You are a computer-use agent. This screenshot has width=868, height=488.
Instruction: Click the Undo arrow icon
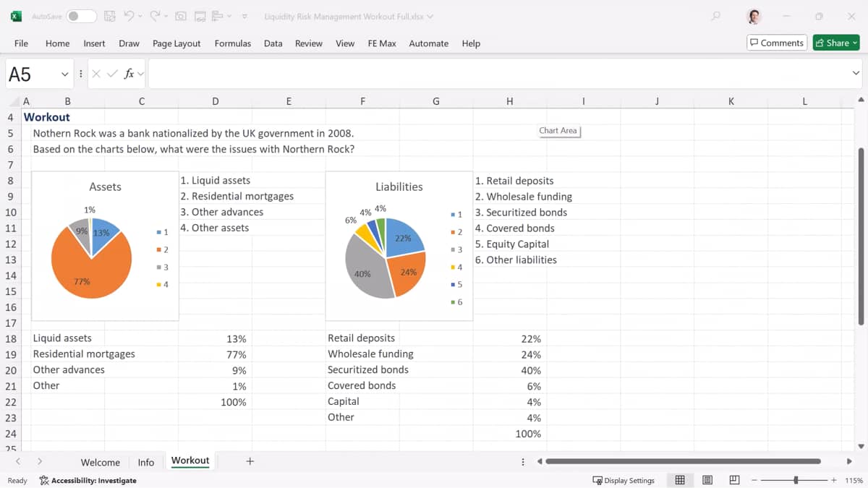(x=129, y=16)
